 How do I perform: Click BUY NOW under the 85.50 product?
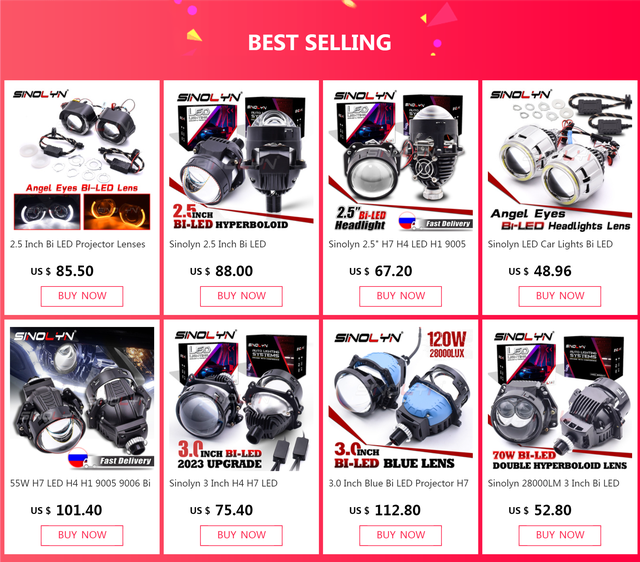82,296
